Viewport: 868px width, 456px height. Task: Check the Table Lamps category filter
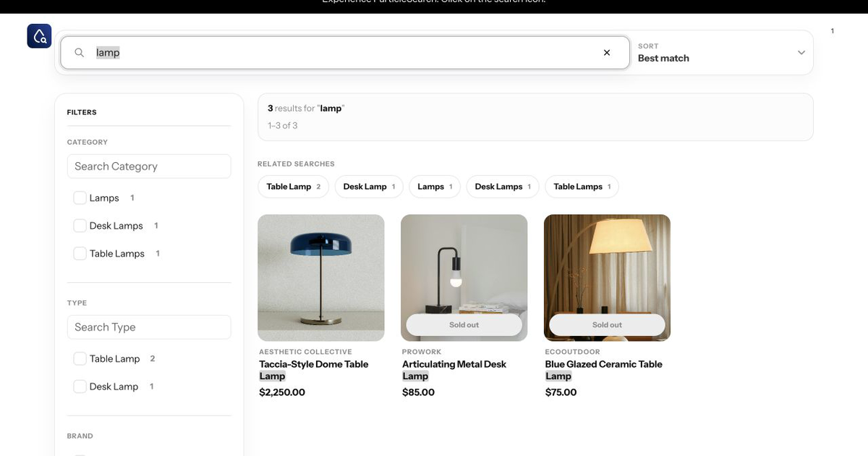pyautogui.click(x=80, y=253)
